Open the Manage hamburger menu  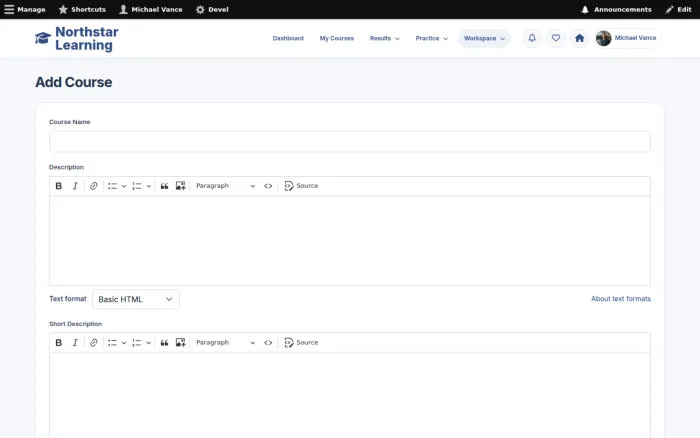pyautogui.click(x=25, y=9)
